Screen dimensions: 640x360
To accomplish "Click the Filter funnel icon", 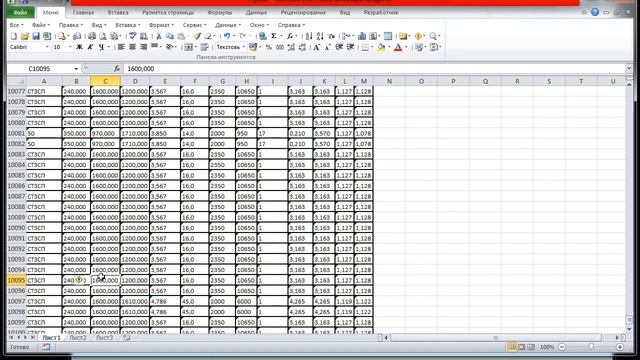I will (x=331, y=36).
